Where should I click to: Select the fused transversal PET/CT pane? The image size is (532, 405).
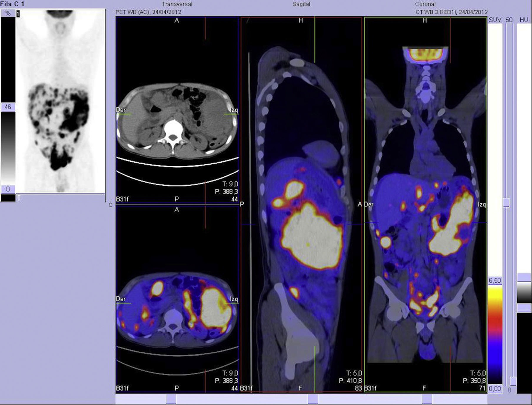pyautogui.click(x=177, y=309)
